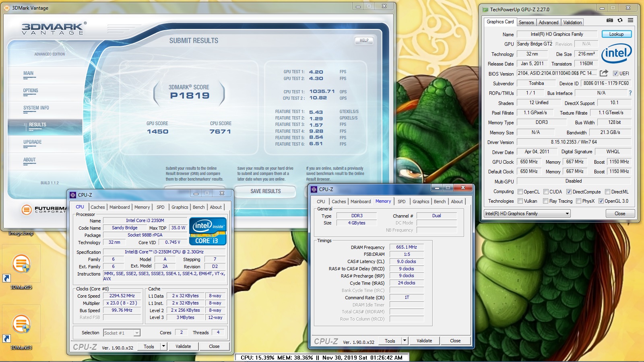Screen dimensions: 644x362
Task: Toggle the PhysX checkbox
Action: [578, 201]
